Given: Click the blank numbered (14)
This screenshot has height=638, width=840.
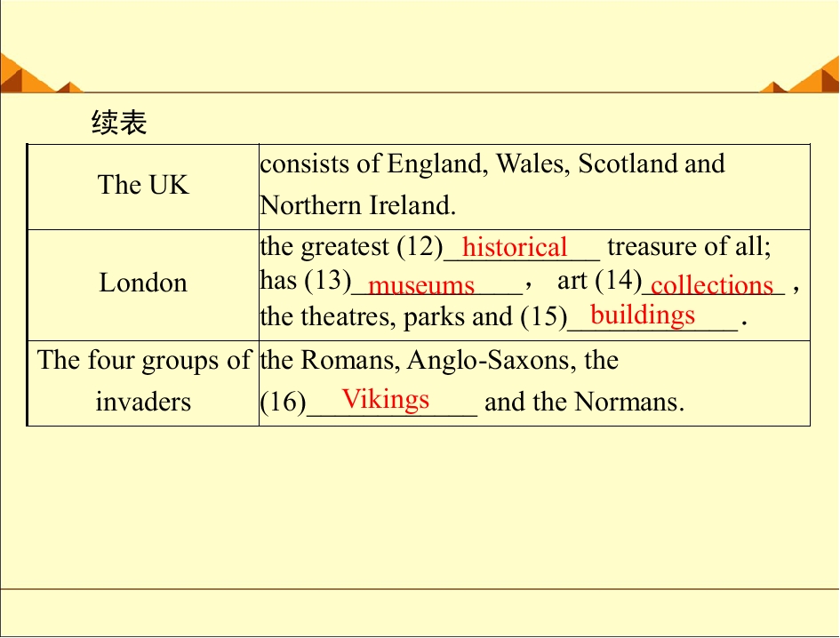Looking at the screenshot, I should [713, 284].
